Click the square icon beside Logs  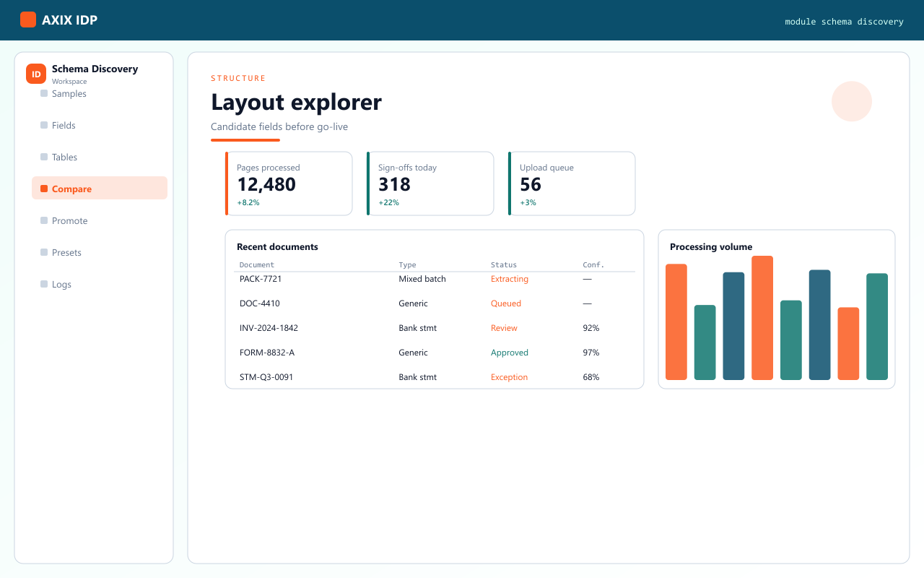point(44,285)
